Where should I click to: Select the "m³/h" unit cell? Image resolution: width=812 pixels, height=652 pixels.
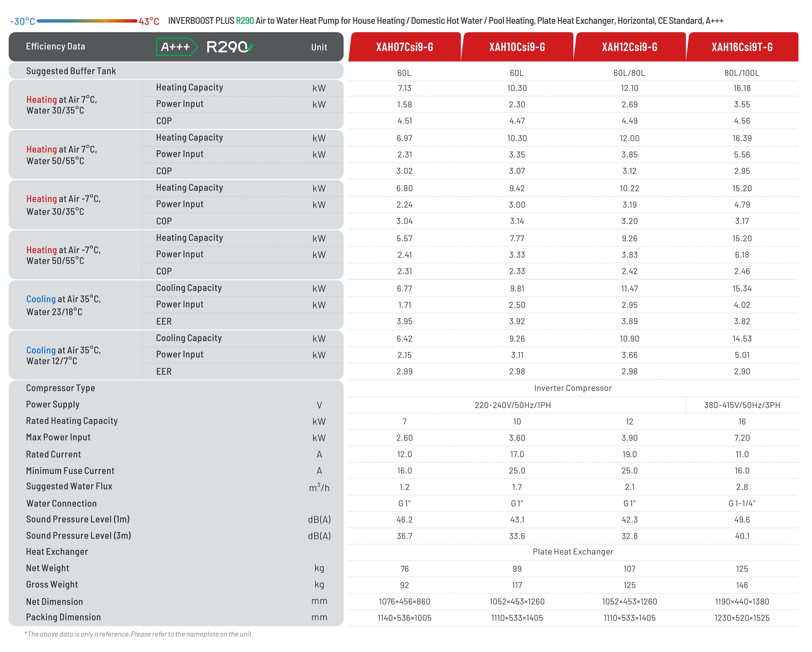319,488
